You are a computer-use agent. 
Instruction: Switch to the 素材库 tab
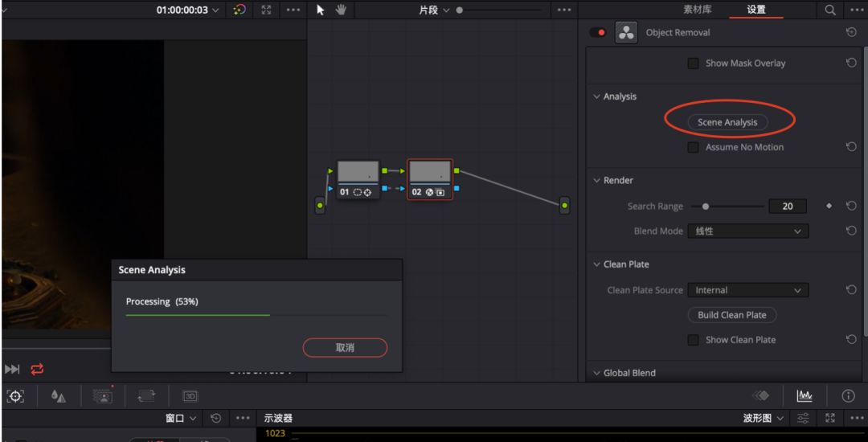[x=698, y=10]
